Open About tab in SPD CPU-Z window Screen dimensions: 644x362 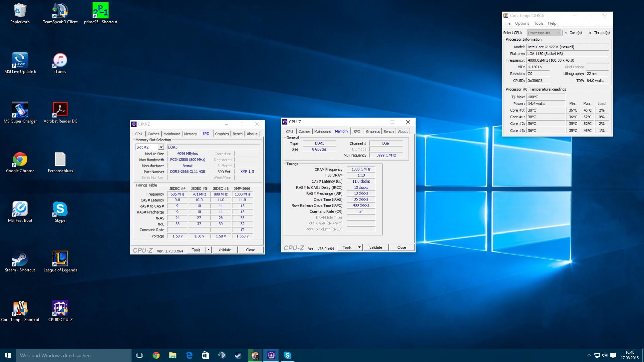coord(252,134)
